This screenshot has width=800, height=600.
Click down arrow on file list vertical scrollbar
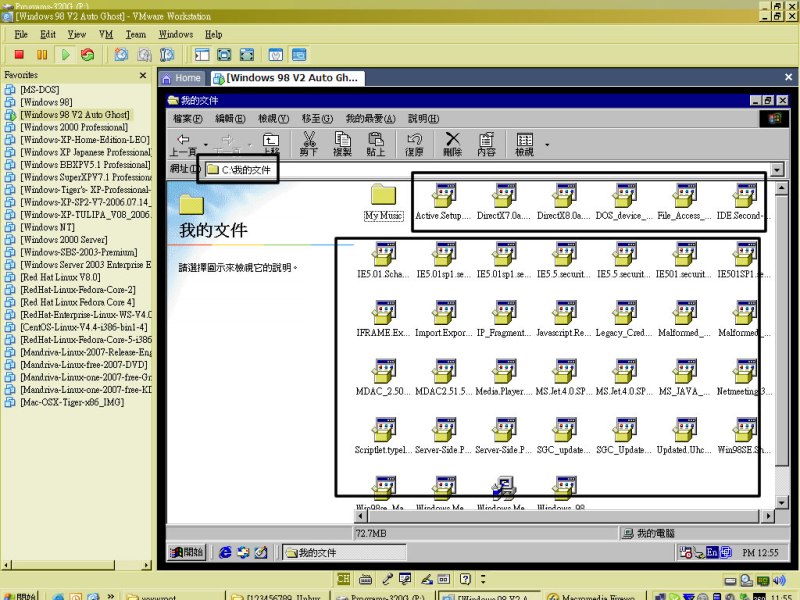(781, 503)
